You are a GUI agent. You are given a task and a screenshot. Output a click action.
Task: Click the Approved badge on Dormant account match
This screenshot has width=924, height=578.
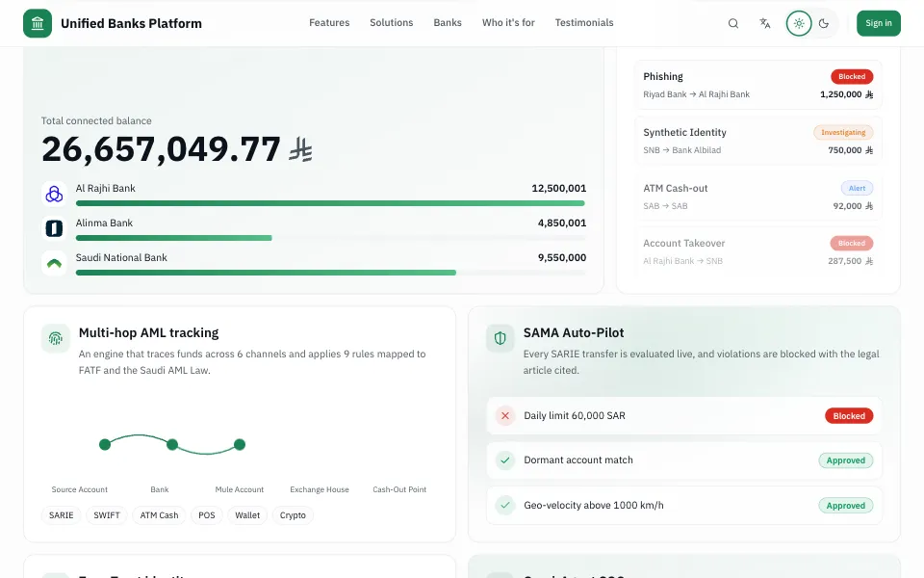click(846, 460)
